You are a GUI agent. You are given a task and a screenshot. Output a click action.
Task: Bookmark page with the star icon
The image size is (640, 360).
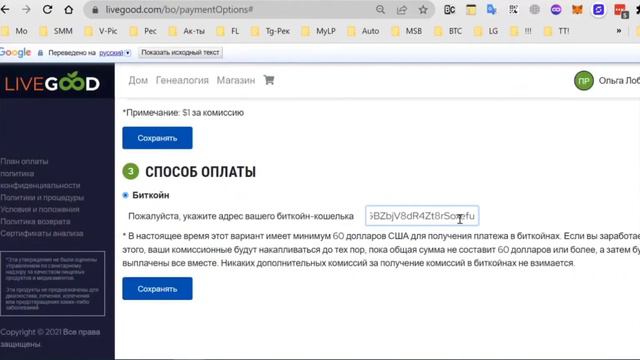click(423, 9)
